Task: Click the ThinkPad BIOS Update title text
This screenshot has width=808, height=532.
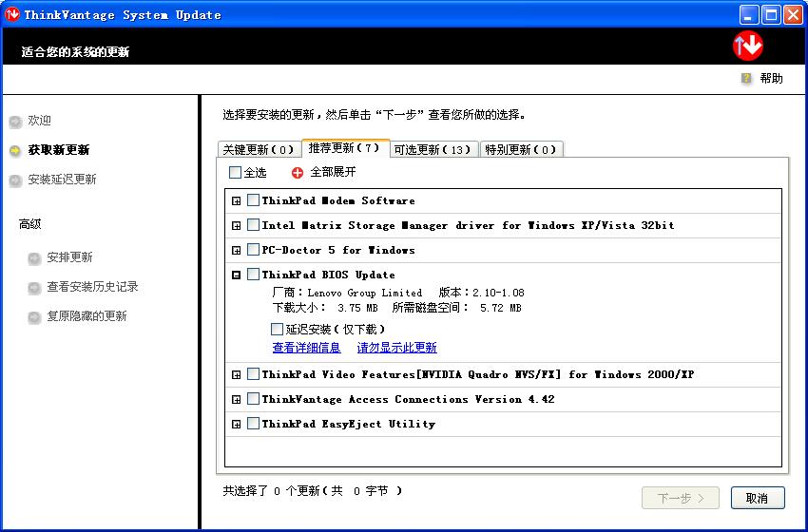Action: click(328, 275)
